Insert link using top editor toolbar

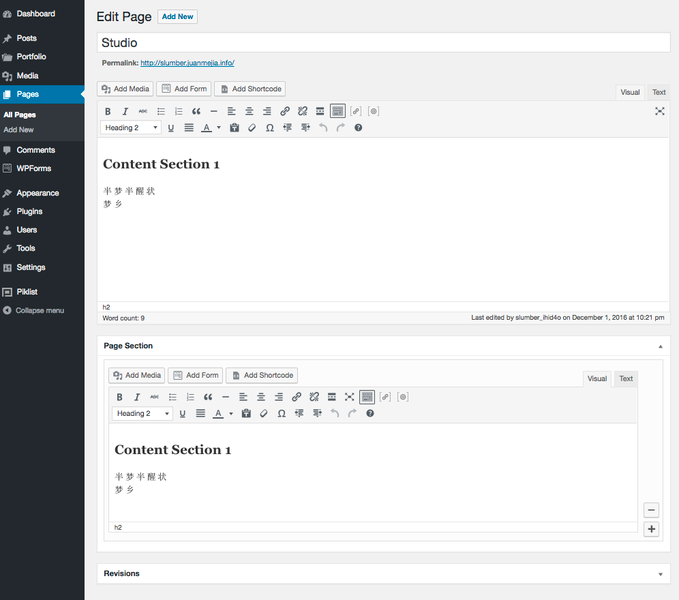coord(285,111)
